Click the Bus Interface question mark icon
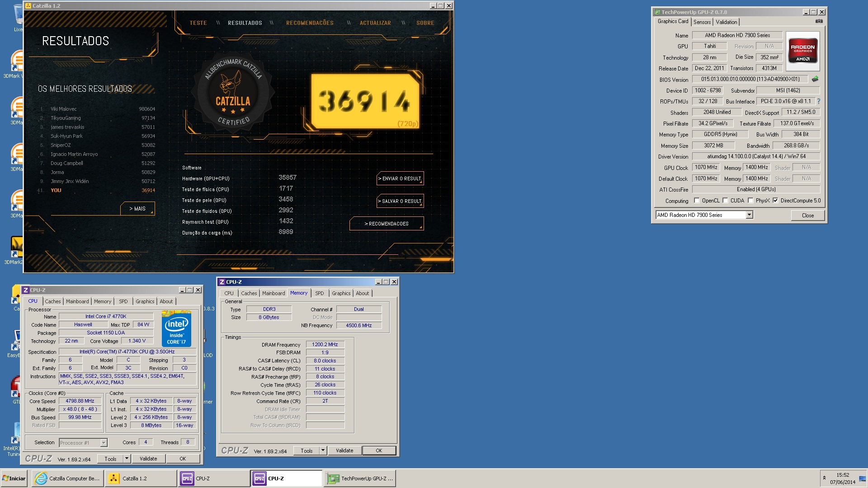 tap(818, 101)
